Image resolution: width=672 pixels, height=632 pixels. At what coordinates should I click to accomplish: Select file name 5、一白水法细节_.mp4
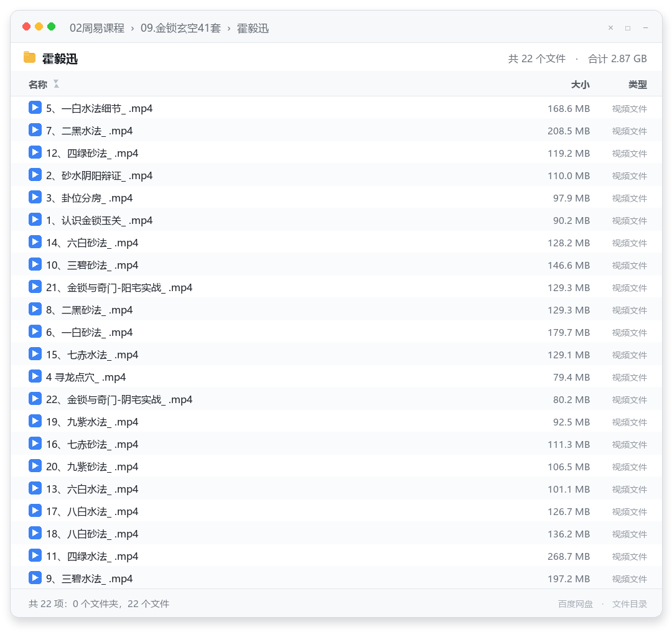pos(100,109)
